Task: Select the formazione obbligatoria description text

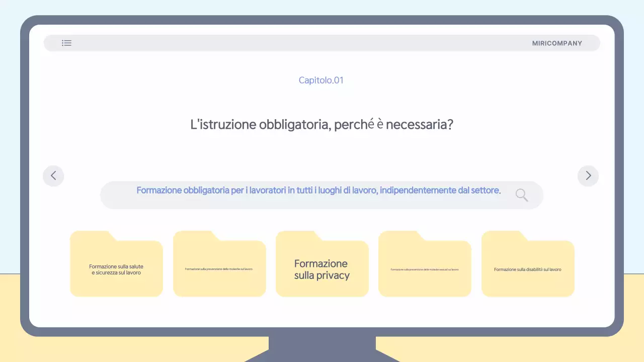Action: [x=318, y=190]
